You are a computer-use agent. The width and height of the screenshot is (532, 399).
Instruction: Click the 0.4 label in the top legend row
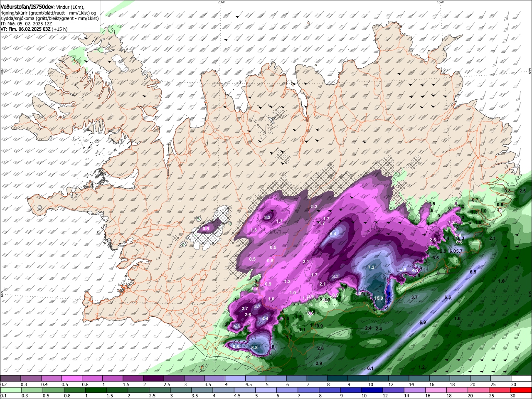44,384
